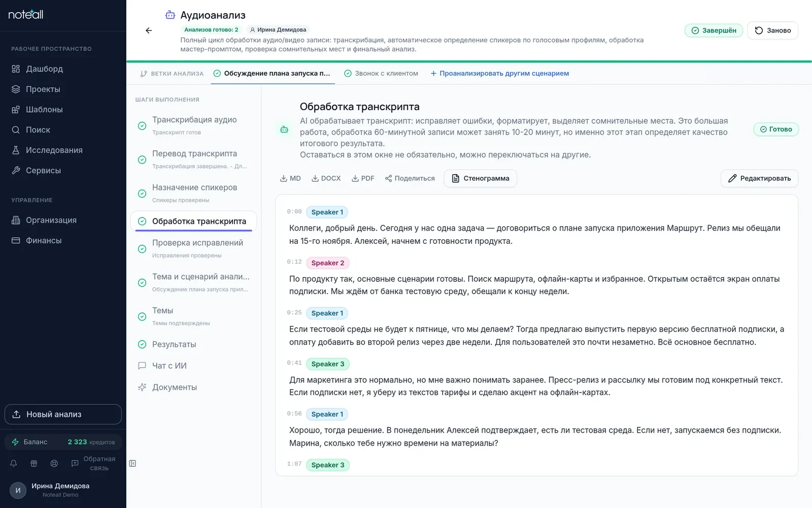The height and width of the screenshot is (508, 812).
Task: Click the gift icon in the sidebar footer
Action: point(34,463)
